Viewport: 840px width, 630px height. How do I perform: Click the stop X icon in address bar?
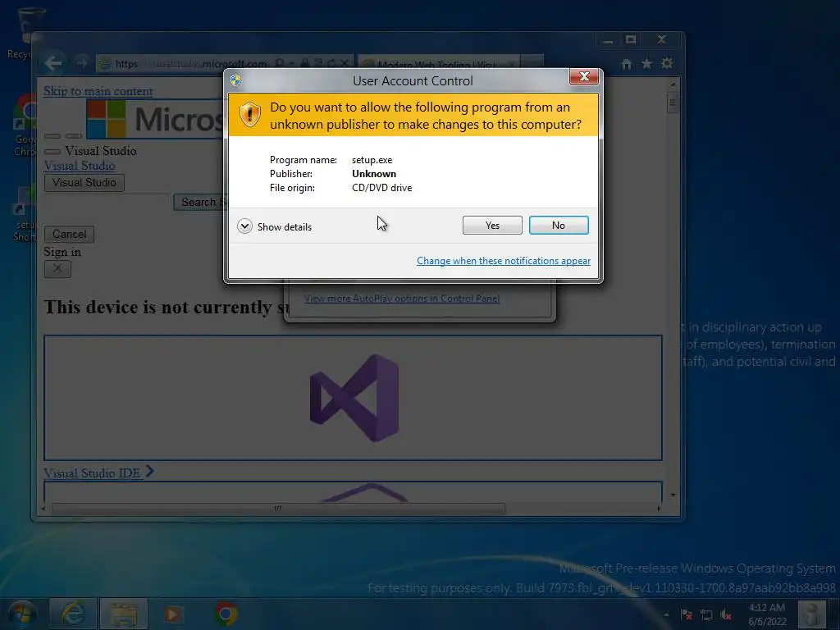pyautogui.click(x=345, y=63)
